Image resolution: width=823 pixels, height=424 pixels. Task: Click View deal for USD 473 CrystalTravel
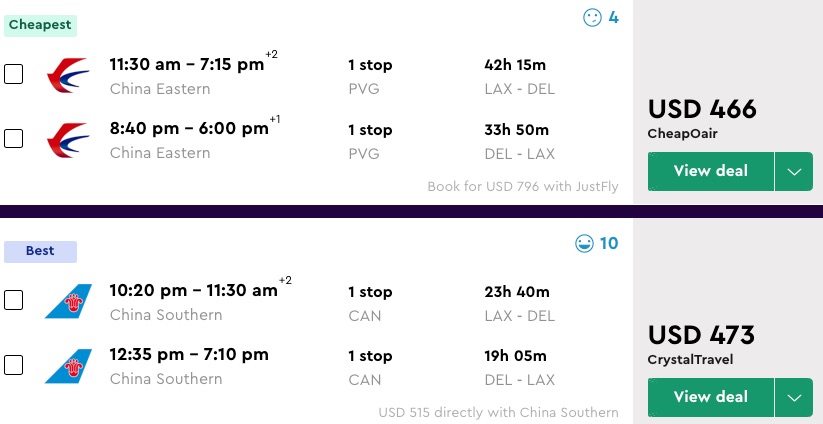point(710,397)
